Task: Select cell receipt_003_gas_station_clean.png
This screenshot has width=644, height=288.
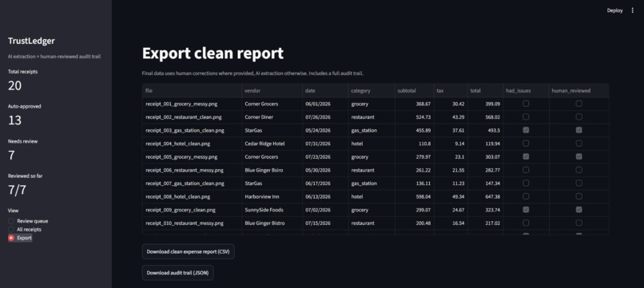Action: 192,130
